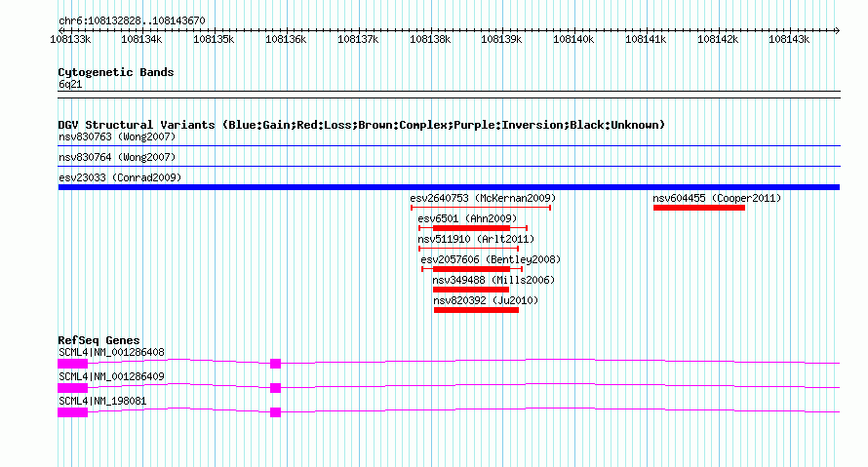Open the nsv604455 (Cooper2011) label
The width and height of the screenshot is (868, 467).
[x=717, y=198]
